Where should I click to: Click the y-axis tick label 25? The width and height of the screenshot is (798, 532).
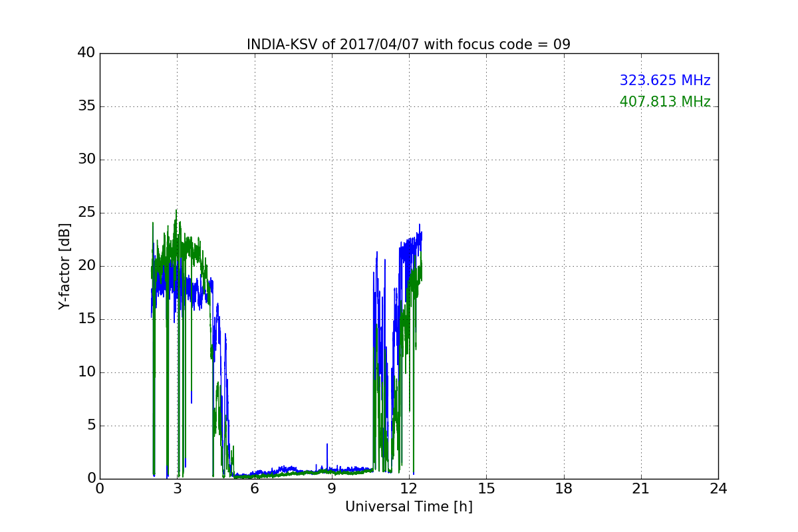pyautogui.click(x=86, y=213)
